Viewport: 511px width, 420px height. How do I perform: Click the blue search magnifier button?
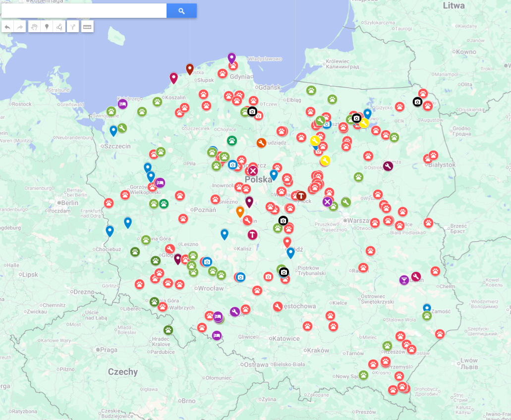pos(181,11)
